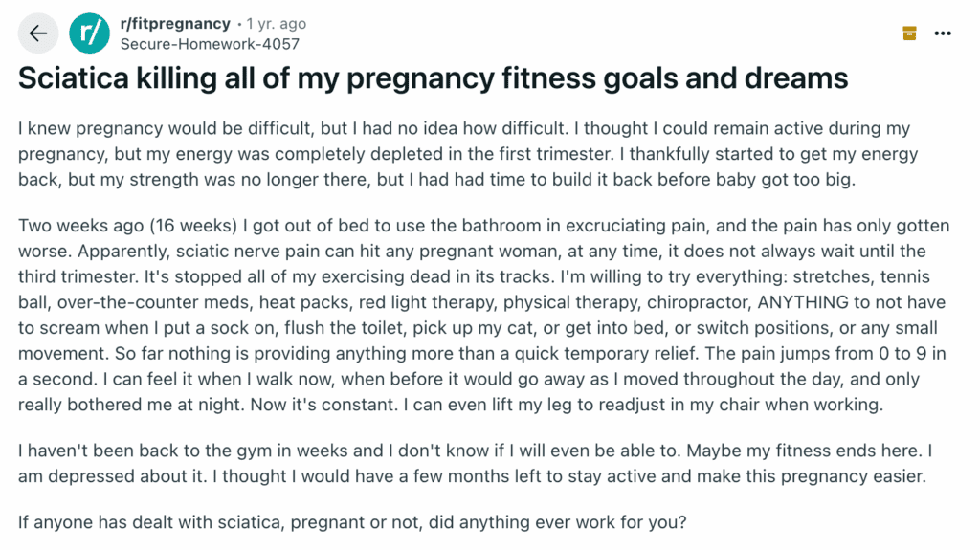Click the post title about sciatica

pyautogui.click(x=433, y=77)
